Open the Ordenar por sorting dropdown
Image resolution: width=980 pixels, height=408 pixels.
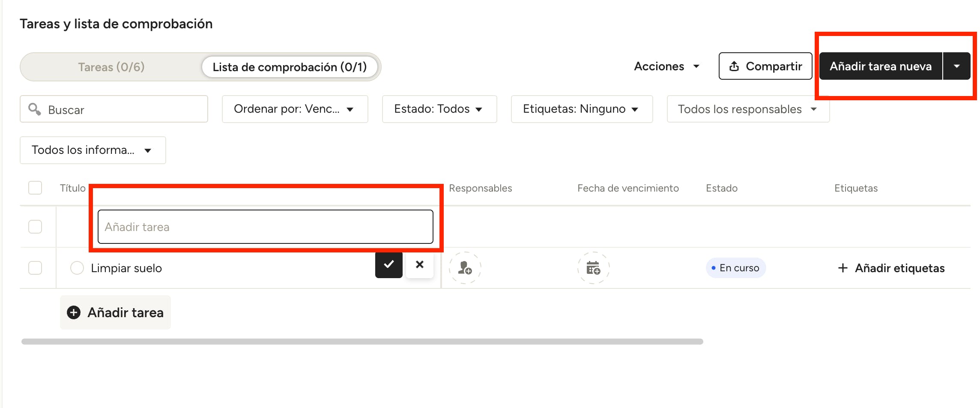(295, 109)
